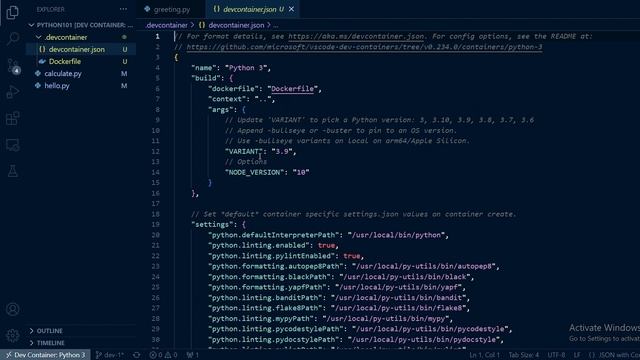Viewport: 640px width, 360px height.
Task: Click "python.defaultInterpreterPath" on line 20
Action: [x=273, y=235]
